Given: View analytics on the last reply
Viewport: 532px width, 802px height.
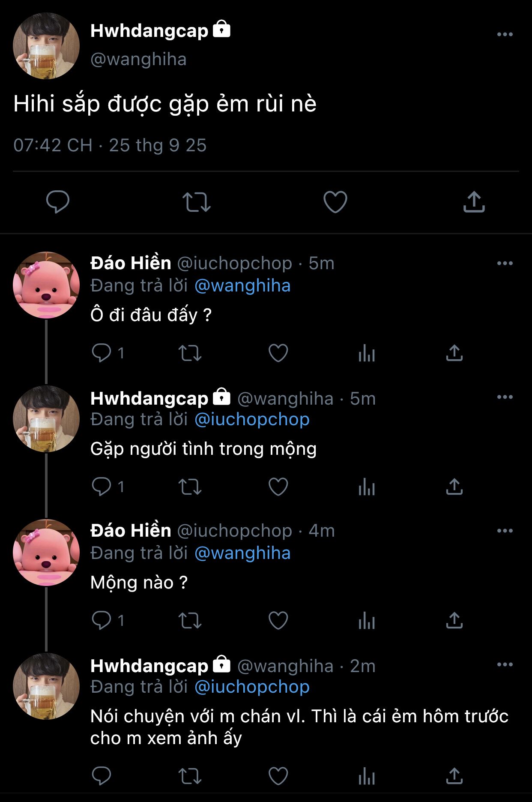Looking at the screenshot, I should [x=367, y=776].
